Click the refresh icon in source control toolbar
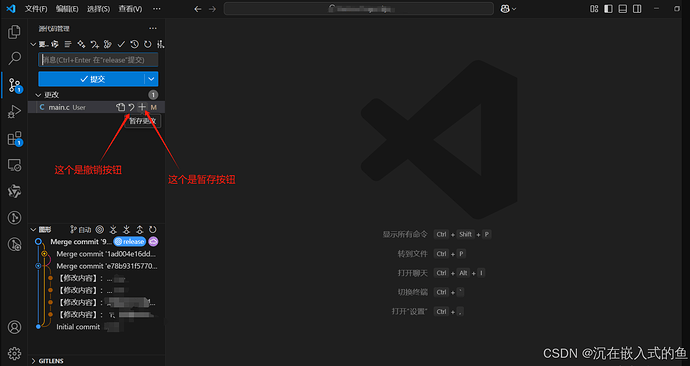Viewport: 690px width, 366px height. (147, 44)
